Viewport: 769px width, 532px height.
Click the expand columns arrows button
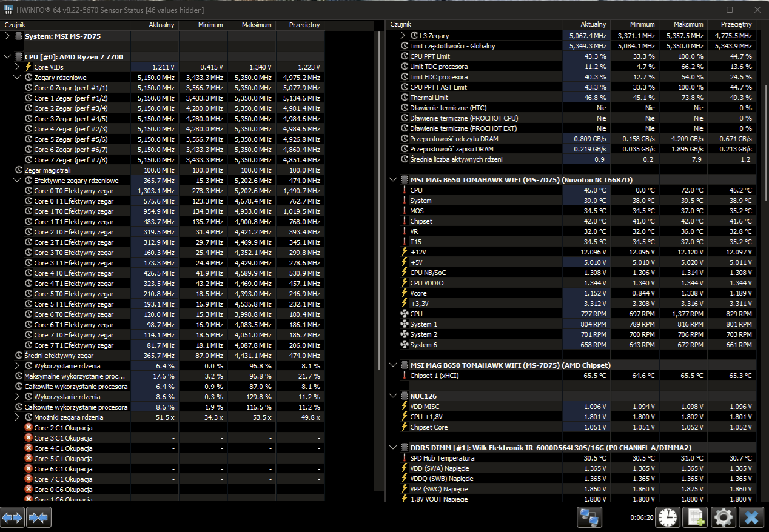13,517
